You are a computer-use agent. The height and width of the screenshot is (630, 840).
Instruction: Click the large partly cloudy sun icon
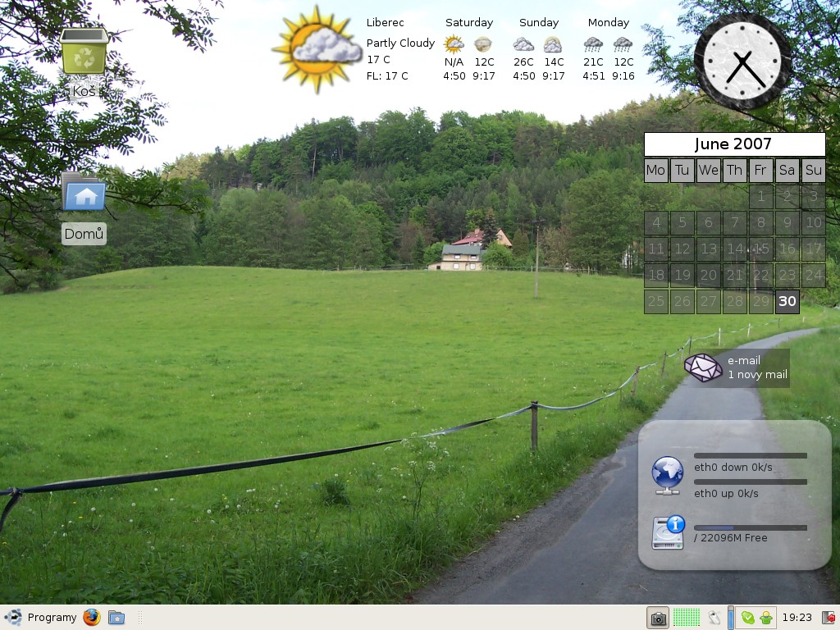[x=317, y=49]
